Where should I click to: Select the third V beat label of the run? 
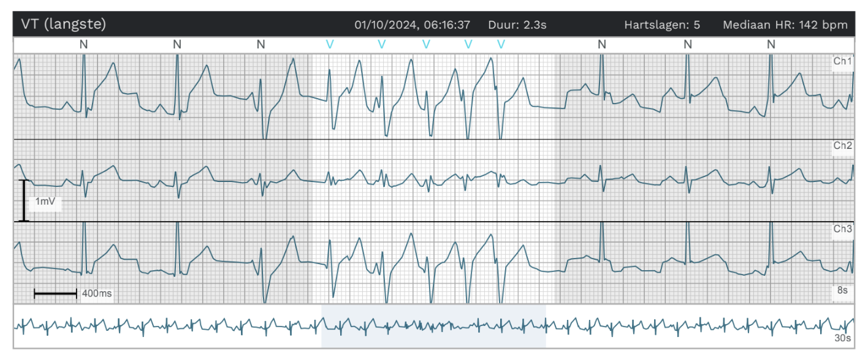pos(426,44)
